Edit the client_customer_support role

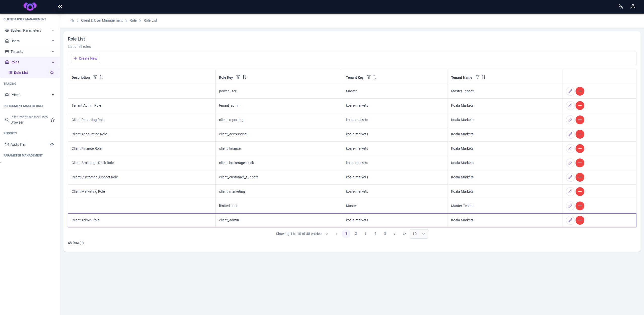(x=570, y=177)
